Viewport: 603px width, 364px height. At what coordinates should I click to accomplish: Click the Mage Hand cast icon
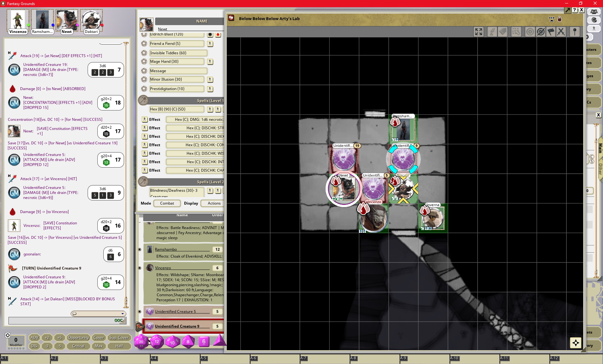[210, 62]
